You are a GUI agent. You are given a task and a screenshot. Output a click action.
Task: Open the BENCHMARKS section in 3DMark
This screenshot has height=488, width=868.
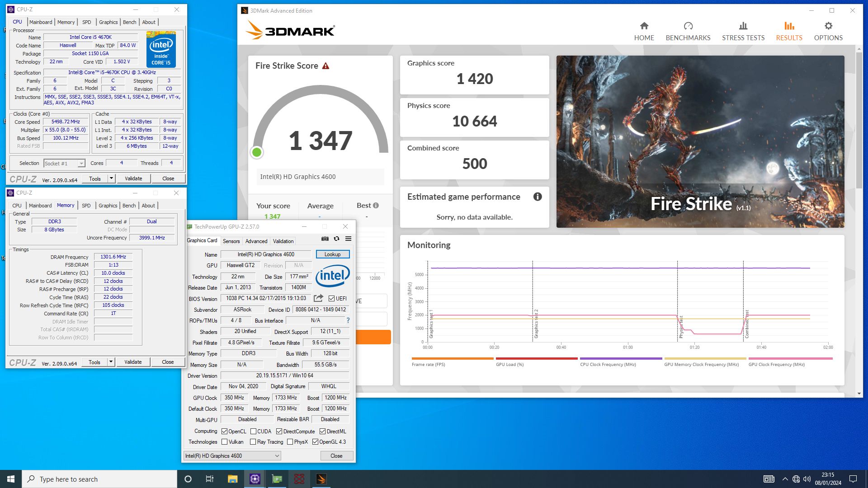click(x=688, y=31)
